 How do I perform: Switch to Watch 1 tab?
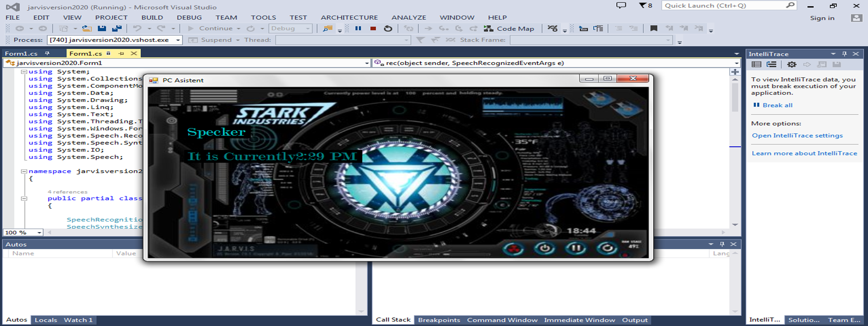click(78, 320)
